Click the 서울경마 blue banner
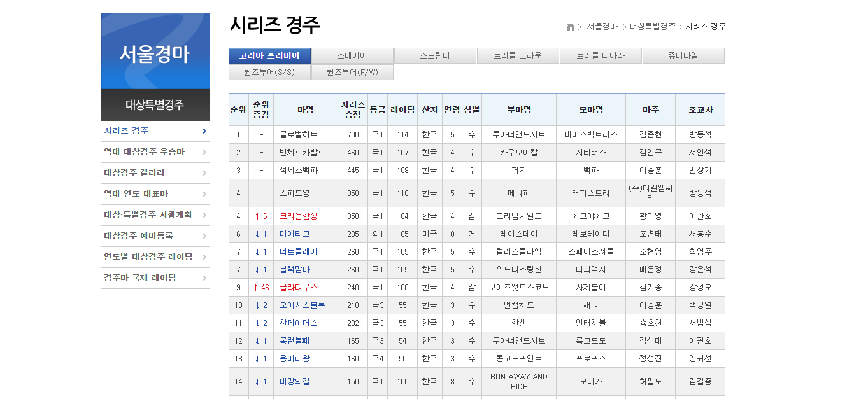The width and height of the screenshot is (868, 399). (x=155, y=51)
